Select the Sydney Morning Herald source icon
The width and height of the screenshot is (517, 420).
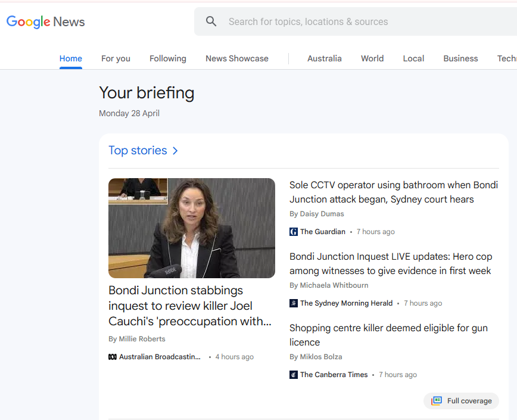[293, 303]
